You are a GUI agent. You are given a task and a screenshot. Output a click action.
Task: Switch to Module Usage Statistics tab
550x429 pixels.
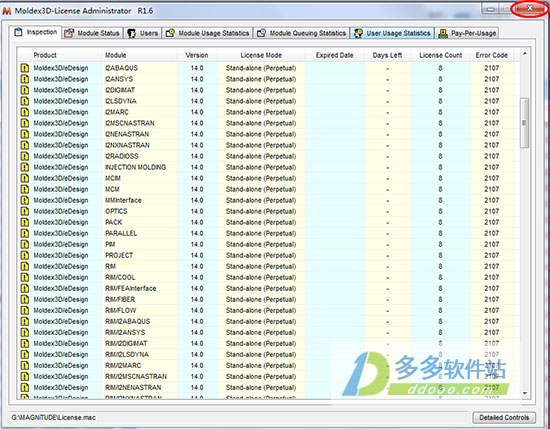click(207, 33)
